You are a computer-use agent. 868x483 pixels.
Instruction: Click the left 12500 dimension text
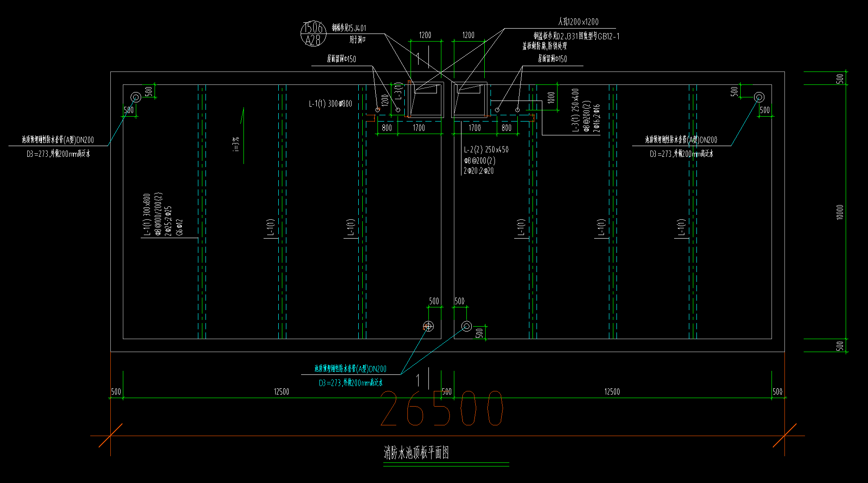[x=281, y=392]
